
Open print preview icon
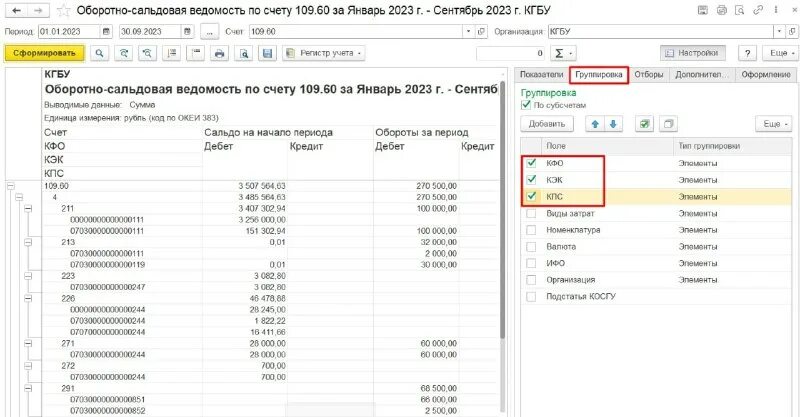tap(244, 53)
